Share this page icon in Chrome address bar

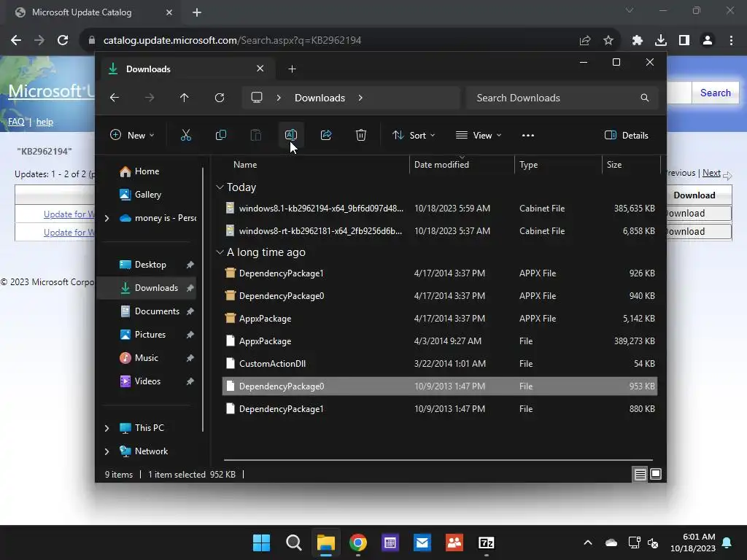click(x=585, y=41)
